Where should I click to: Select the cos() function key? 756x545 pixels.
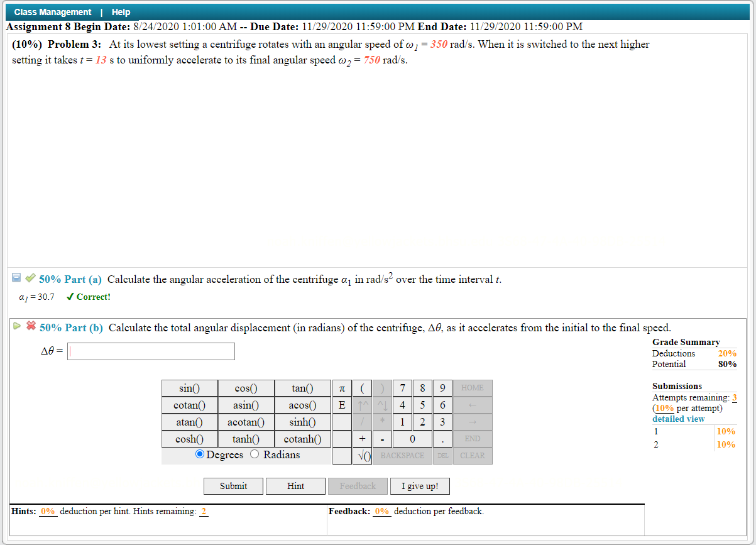pos(246,388)
